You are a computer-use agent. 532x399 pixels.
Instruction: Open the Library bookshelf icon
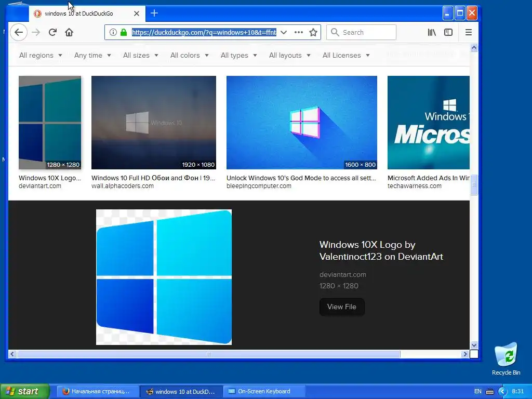(x=432, y=32)
